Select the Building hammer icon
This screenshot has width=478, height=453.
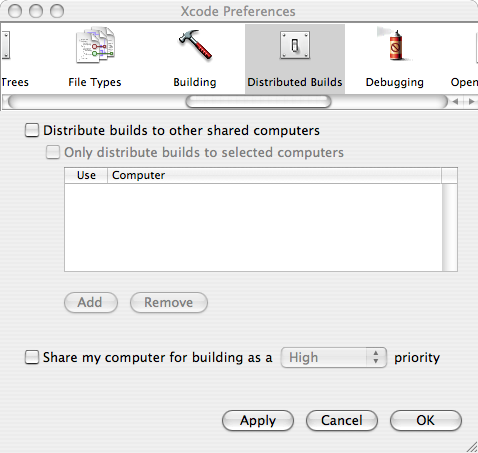[195, 45]
